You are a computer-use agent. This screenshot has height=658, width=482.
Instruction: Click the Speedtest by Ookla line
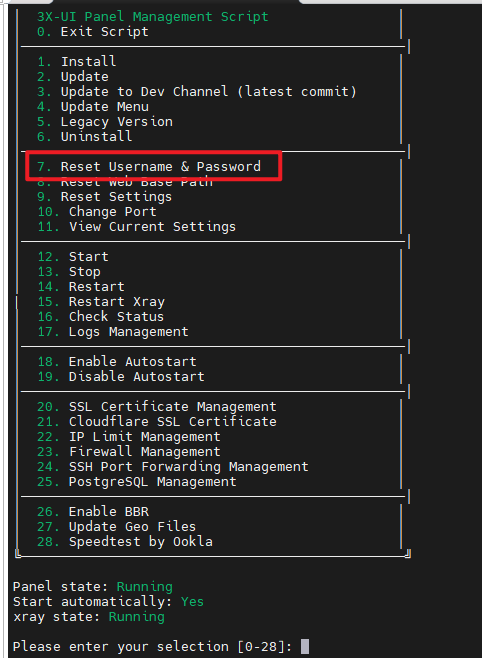click(x=125, y=542)
